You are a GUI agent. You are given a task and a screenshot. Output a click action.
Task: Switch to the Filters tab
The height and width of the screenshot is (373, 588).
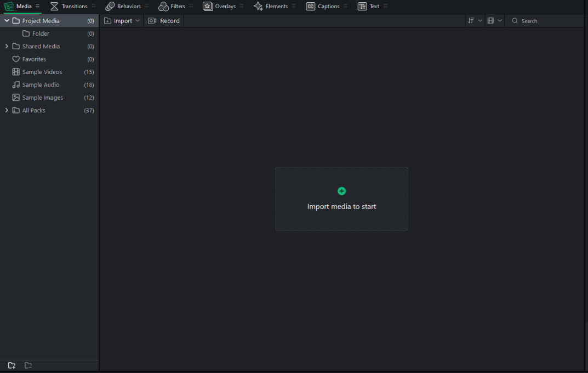click(172, 7)
